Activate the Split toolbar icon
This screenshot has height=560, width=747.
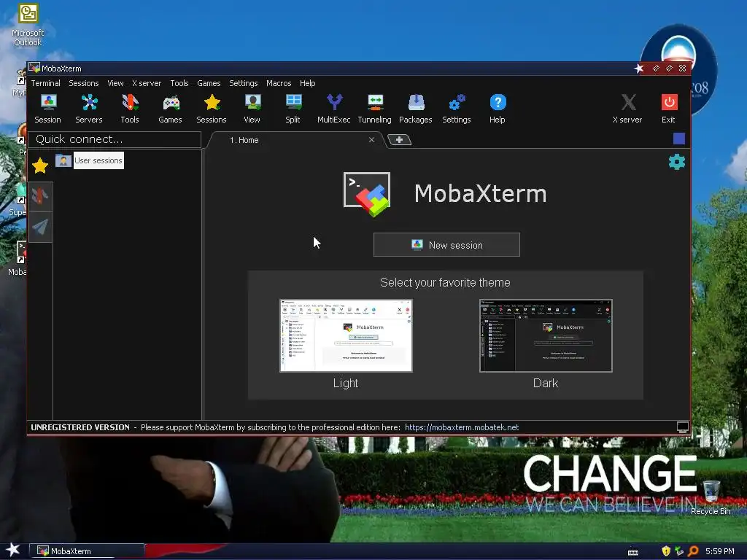tap(293, 109)
